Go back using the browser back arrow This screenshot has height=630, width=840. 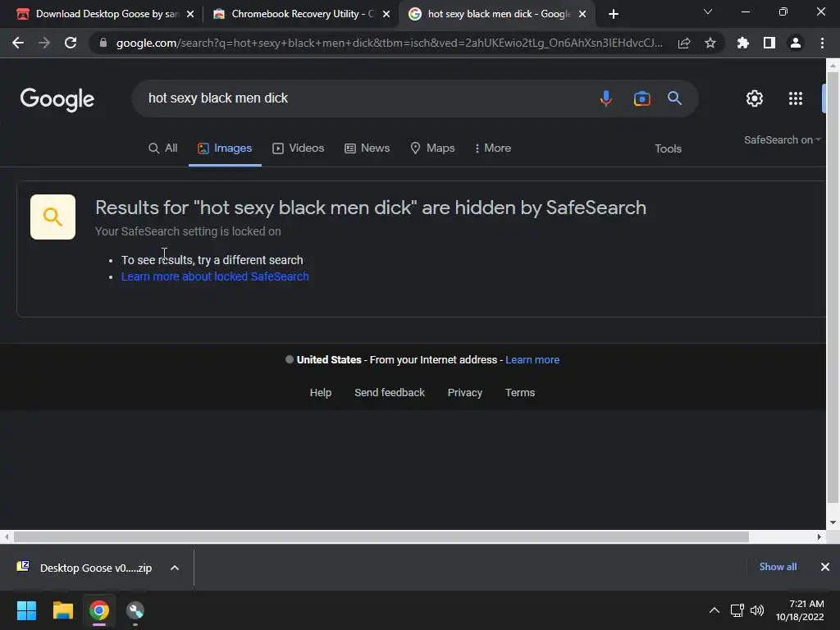pyautogui.click(x=18, y=43)
